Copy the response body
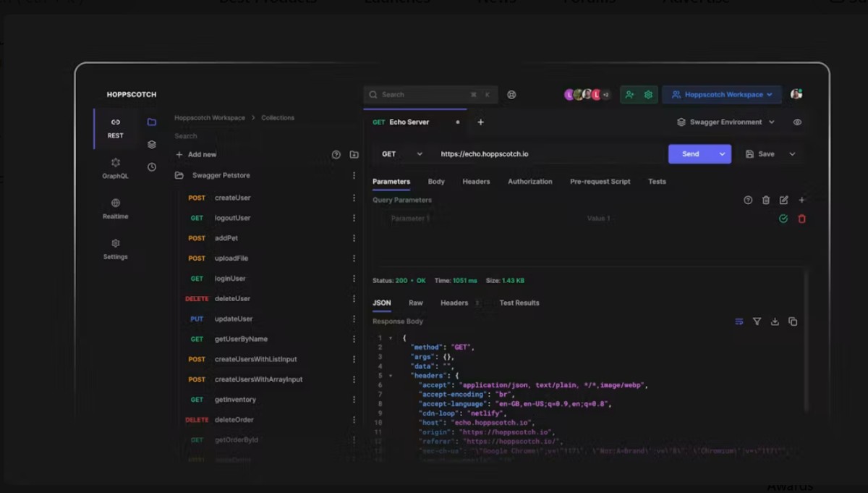The height and width of the screenshot is (493, 868). 793,321
